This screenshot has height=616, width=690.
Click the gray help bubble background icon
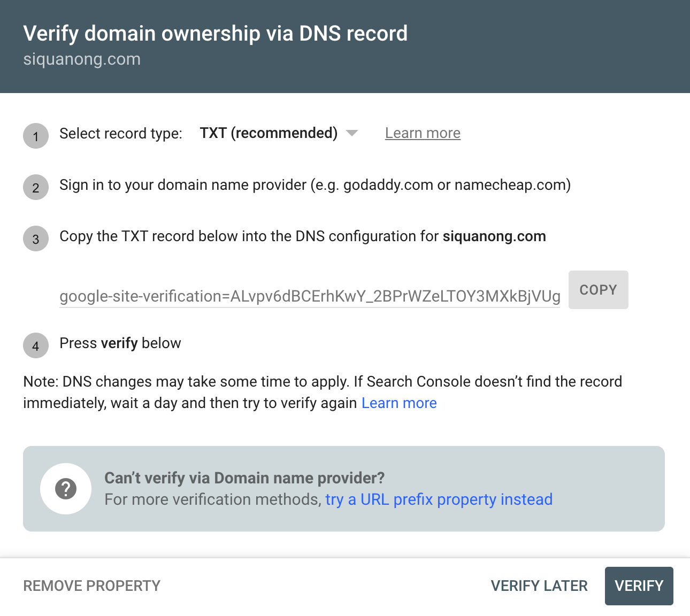click(65, 488)
